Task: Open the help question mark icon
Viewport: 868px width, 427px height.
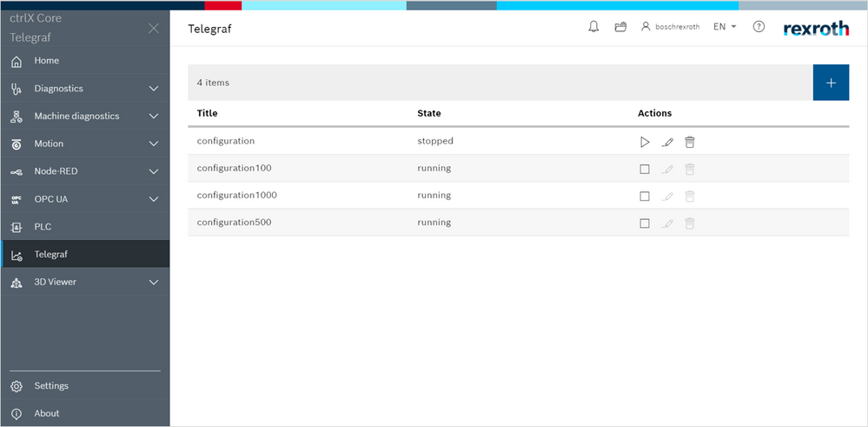Action: (759, 27)
